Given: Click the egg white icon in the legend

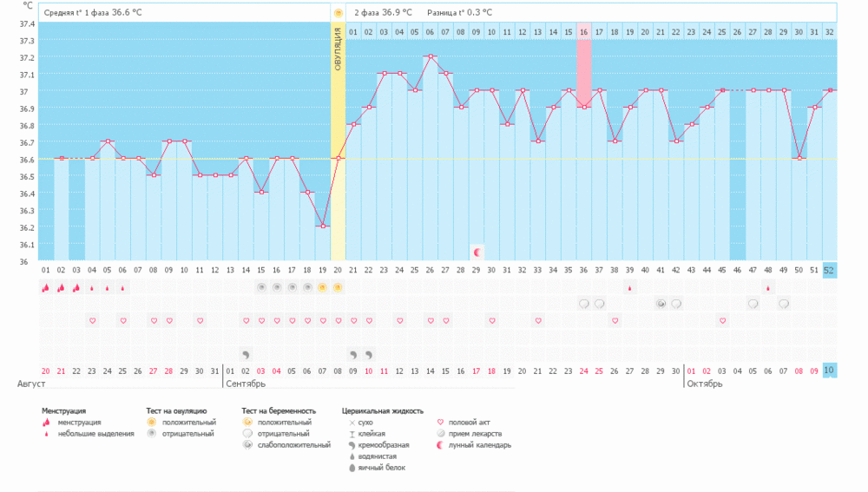Looking at the screenshot, I should click(x=352, y=468).
